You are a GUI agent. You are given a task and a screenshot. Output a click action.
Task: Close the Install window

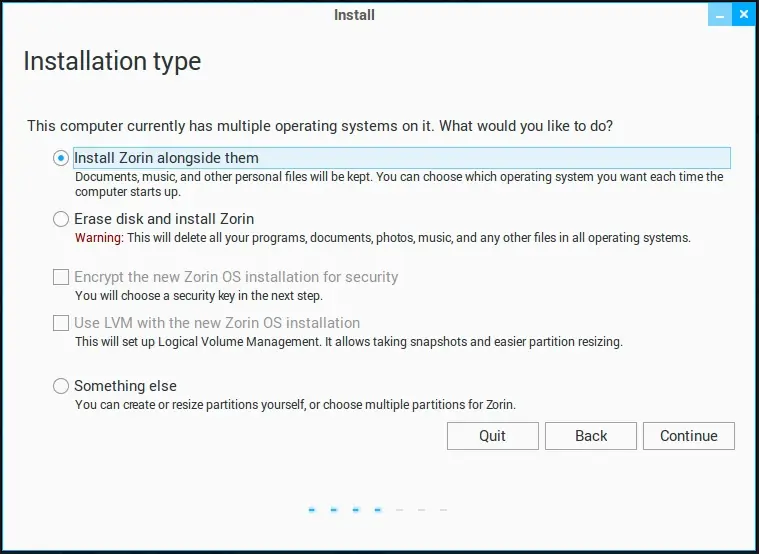(742, 15)
